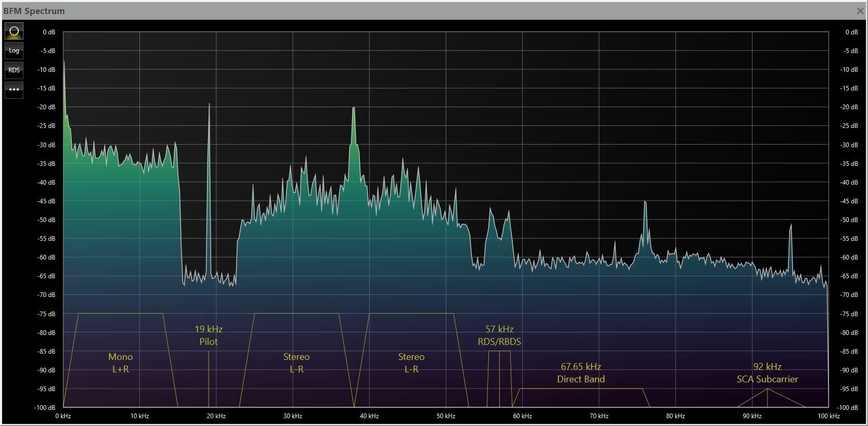Click the first Stereo L-R band label
The height and width of the screenshot is (426, 868).
coord(296,363)
